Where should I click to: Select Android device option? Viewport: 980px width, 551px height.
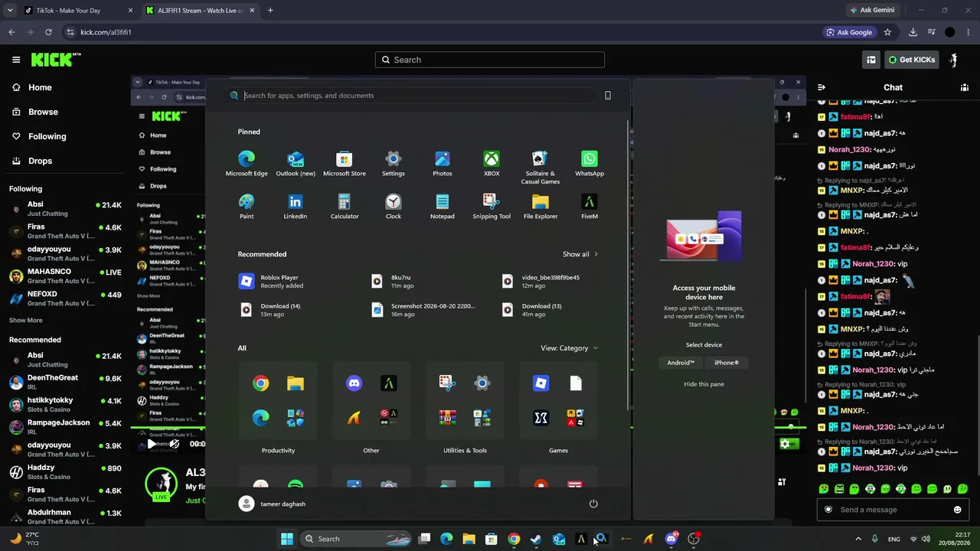[x=681, y=363]
